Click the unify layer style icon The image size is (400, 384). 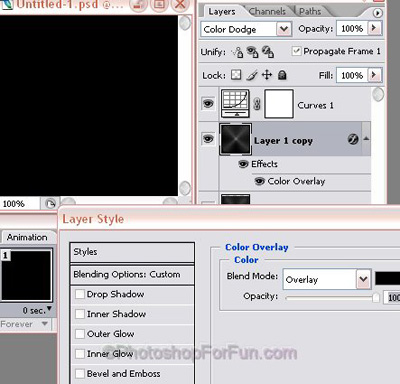pyautogui.click(x=268, y=52)
